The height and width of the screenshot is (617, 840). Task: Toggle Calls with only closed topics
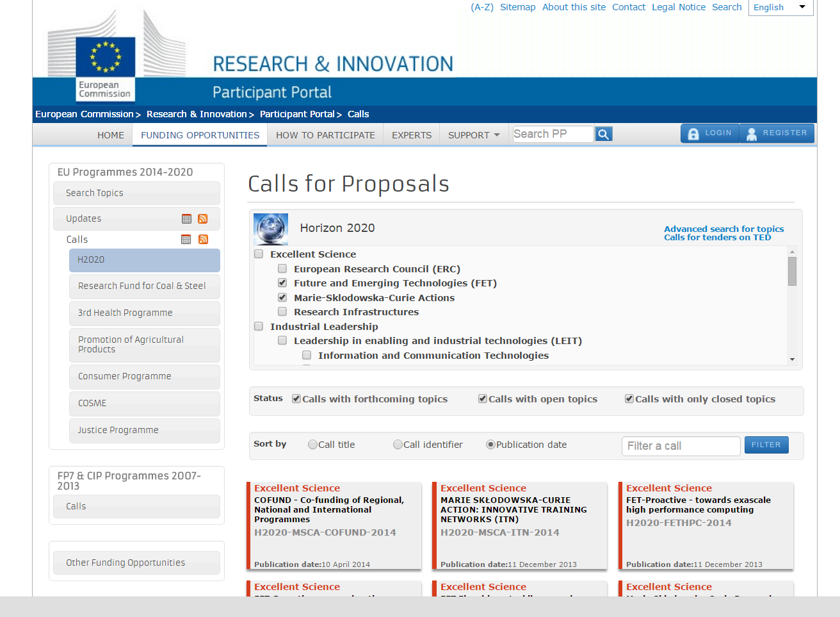(x=629, y=399)
